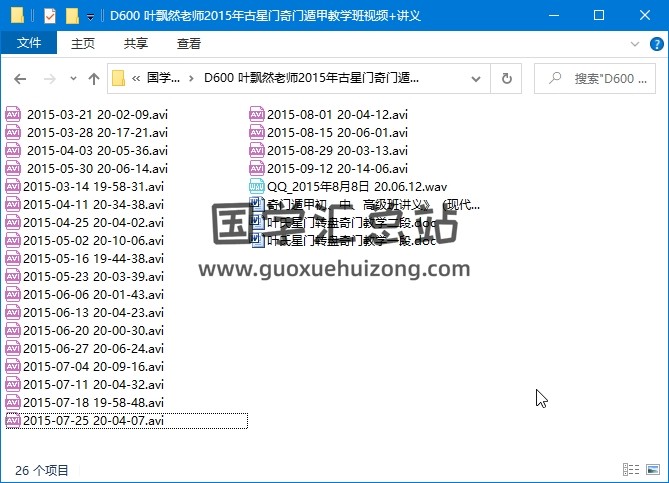Viewport: 669px width, 483px height.
Task: Select the WAV icon of QQ_2015年8月8日 file
Action: coord(256,186)
